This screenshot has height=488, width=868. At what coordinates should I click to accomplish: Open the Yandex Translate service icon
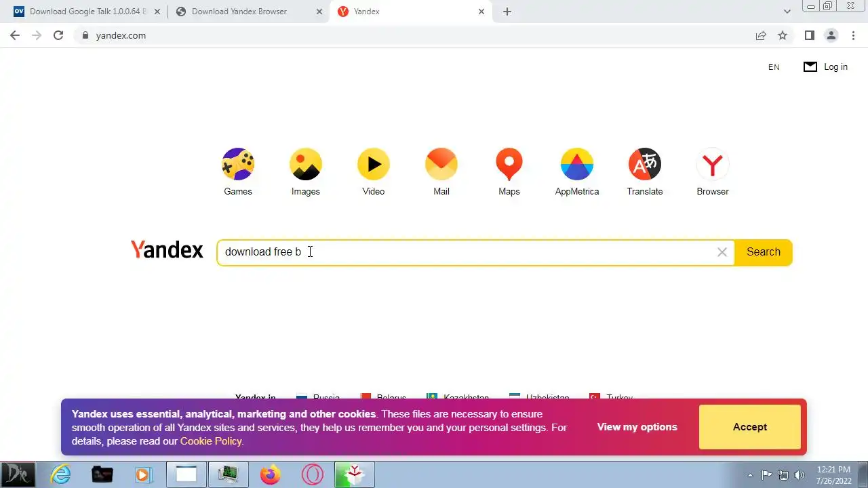tap(645, 164)
